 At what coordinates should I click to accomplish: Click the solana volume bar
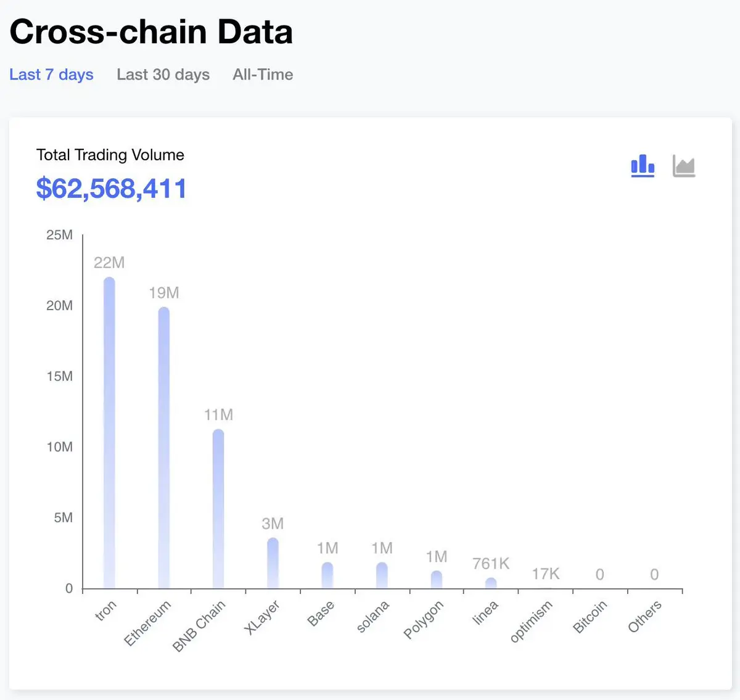(x=382, y=575)
